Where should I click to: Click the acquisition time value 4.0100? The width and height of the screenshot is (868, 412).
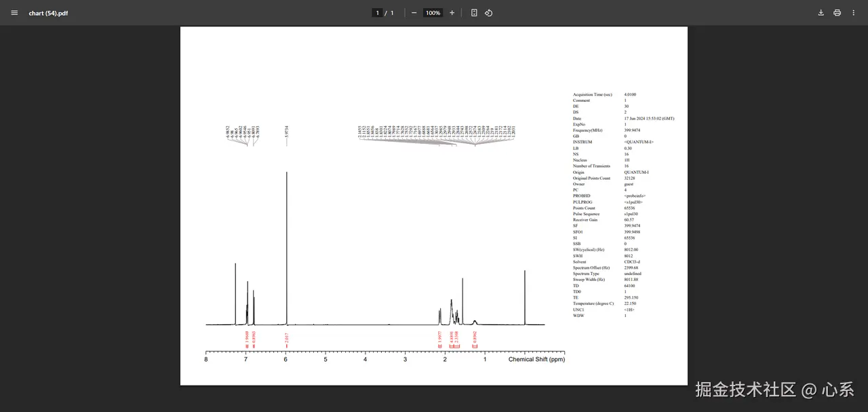(630, 94)
